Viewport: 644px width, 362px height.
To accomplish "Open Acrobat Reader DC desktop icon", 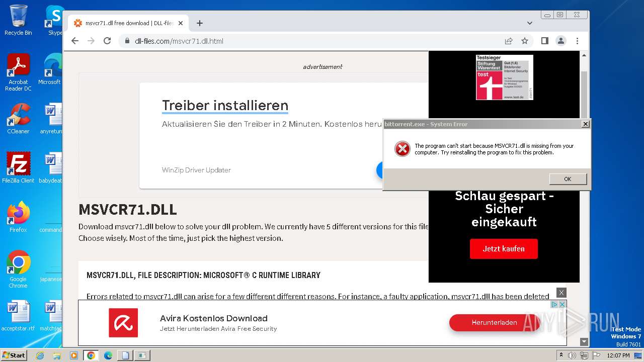I will click(x=18, y=72).
